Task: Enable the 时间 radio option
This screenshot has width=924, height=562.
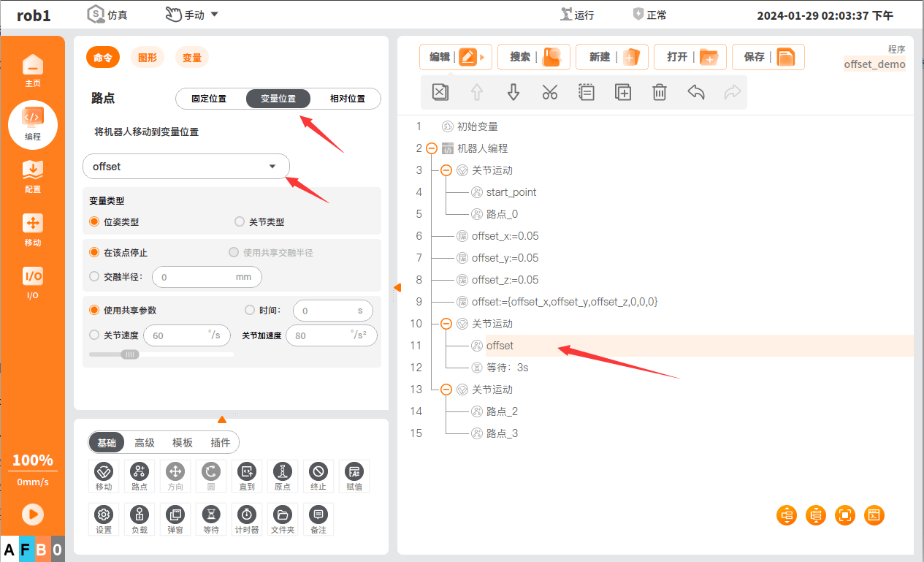Action: click(x=250, y=311)
